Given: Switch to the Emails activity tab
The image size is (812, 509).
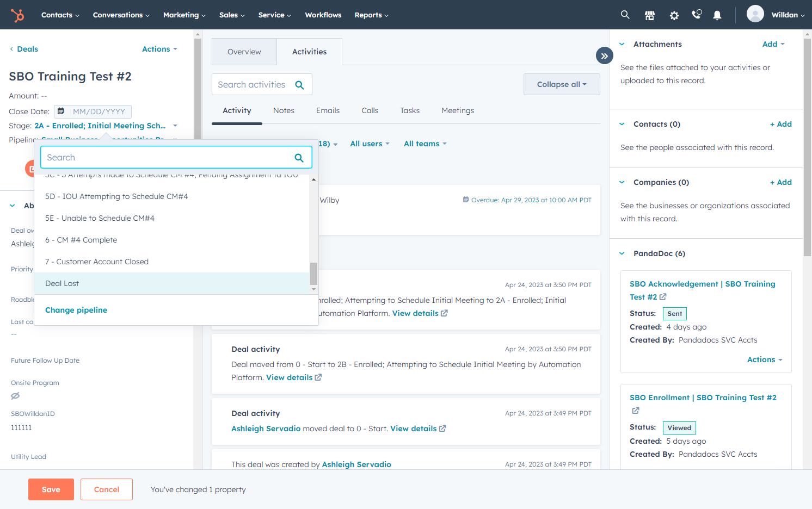Looking at the screenshot, I should tap(328, 110).
